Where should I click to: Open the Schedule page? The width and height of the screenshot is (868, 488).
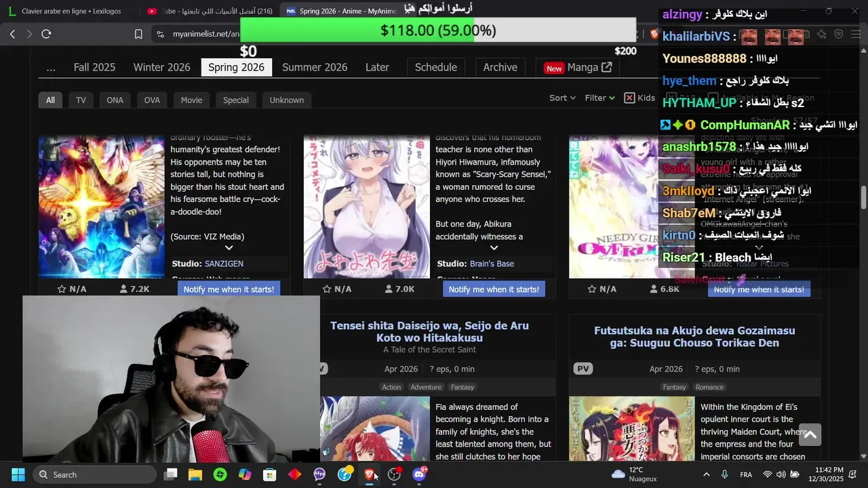(435, 67)
